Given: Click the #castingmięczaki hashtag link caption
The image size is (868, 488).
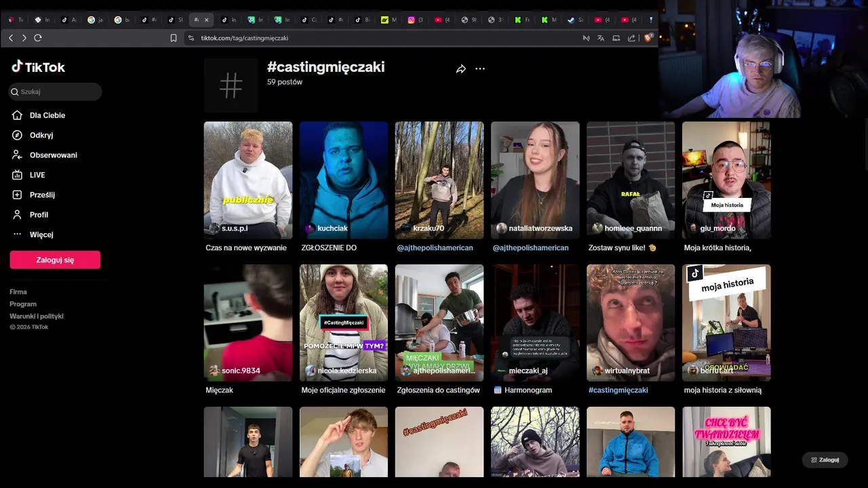Looking at the screenshot, I should click(x=618, y=390).
